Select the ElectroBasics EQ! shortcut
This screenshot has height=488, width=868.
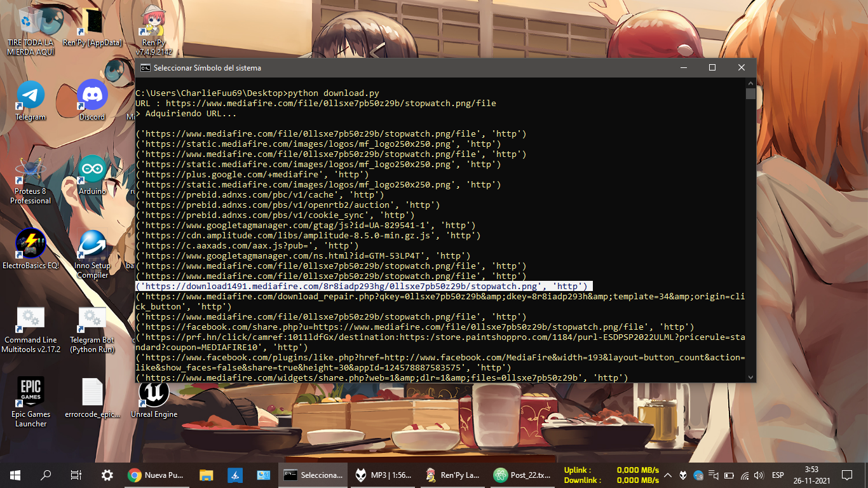tap(31, 244)
